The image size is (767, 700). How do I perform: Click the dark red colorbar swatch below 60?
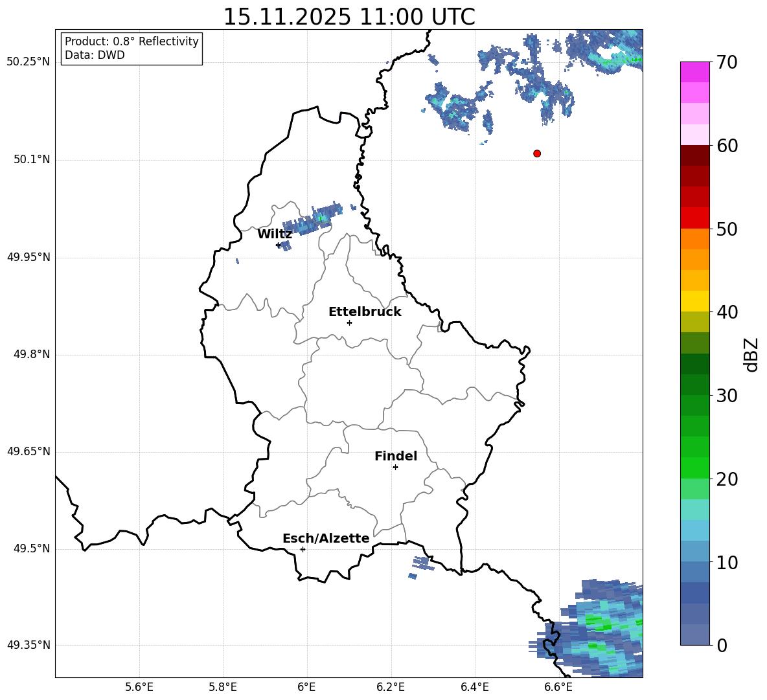click(x=694, y=155)
